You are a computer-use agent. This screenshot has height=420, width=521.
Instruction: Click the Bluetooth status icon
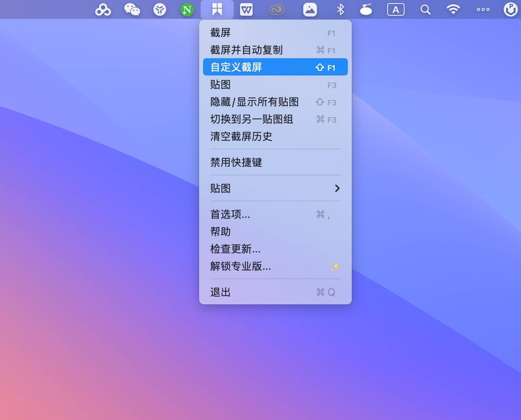point(340,9)
